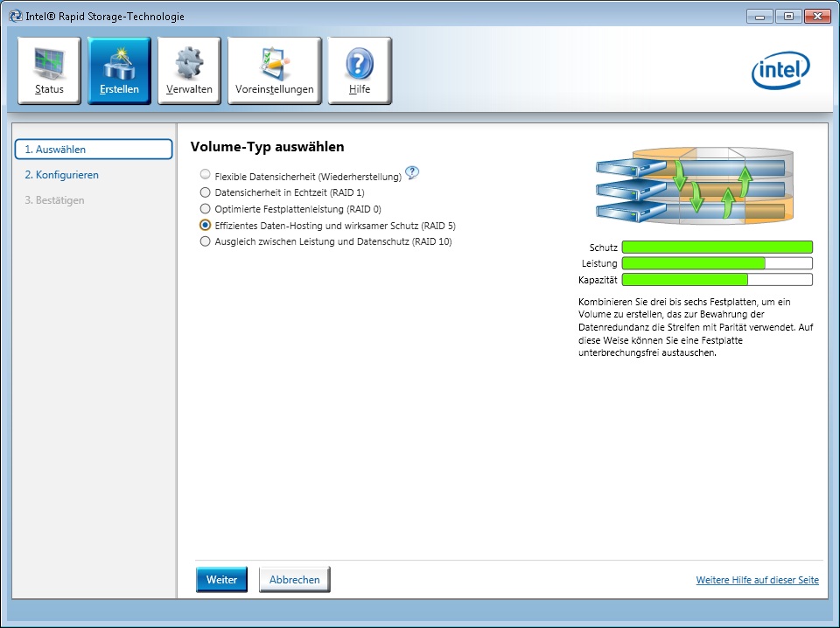Close the Intel Rapid Storage window
This screenshot has height=628, width=840.
pyautogui.click(x=817, y=17)
